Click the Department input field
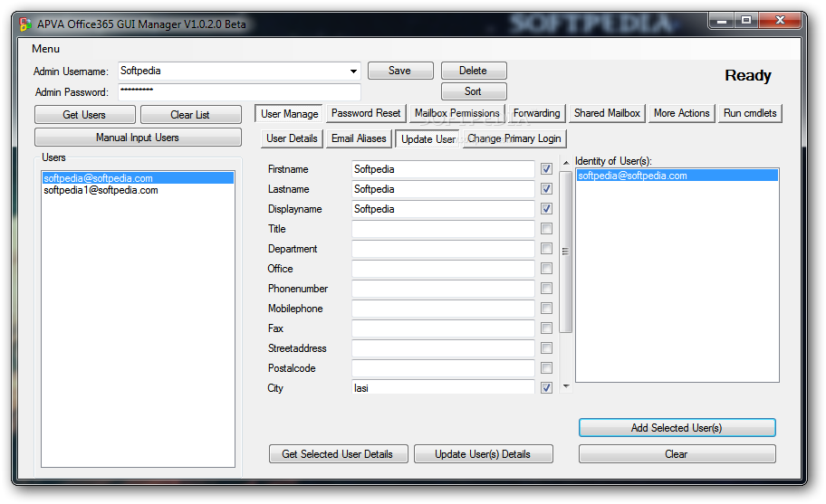 click(443, 249)
